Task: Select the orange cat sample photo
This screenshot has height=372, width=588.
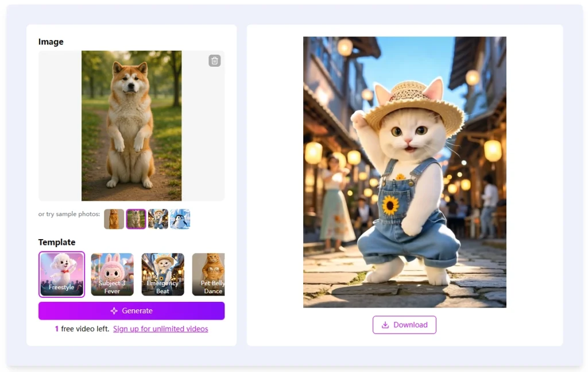Action: (114, 219)
